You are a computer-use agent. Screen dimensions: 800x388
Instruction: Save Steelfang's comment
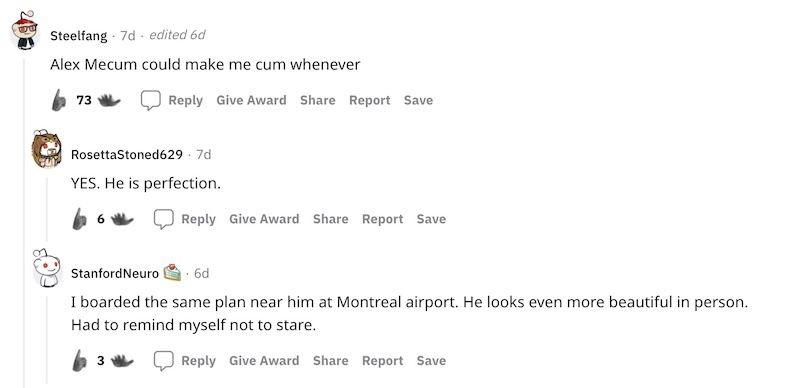pyautogui.click(x=418, y=100)
